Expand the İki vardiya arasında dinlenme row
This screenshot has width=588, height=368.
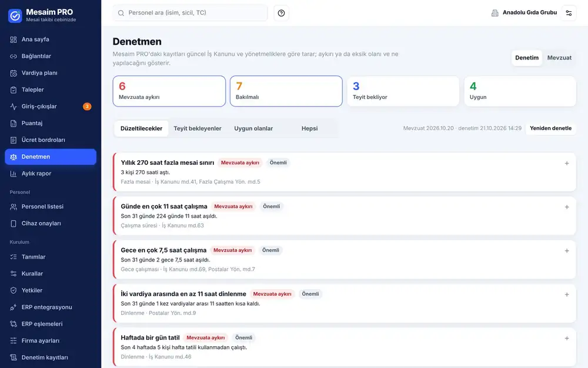click(x=567, y=294)
